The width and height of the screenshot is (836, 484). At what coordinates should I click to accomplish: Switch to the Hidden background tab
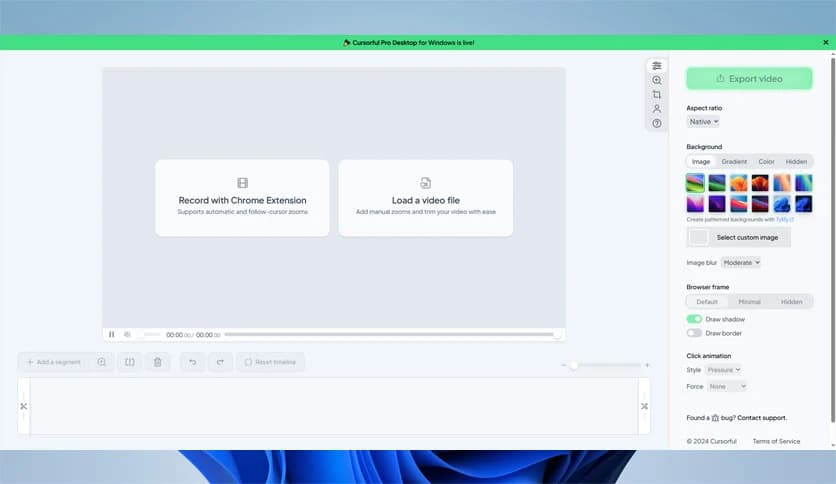(796, 162)
